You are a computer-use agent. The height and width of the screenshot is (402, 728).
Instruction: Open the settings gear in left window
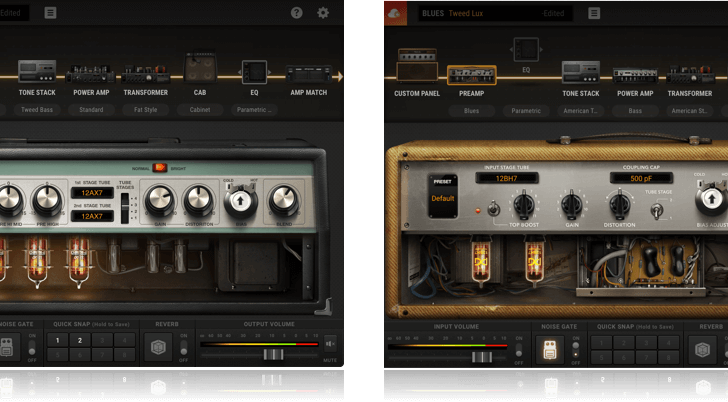tap(323, 13)
